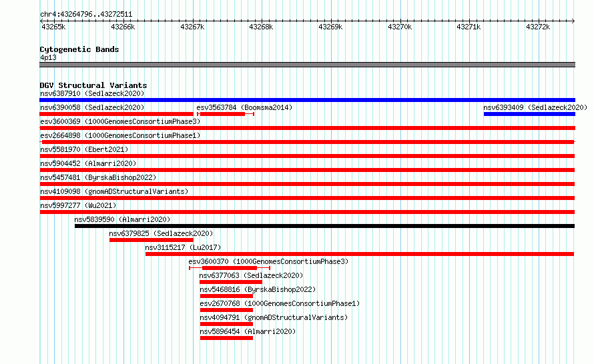Click the 43270k ruler label

[400, 27]
